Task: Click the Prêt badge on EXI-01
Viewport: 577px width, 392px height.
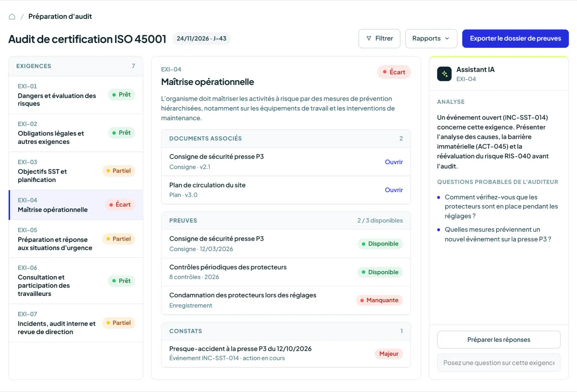Action: 121,95
